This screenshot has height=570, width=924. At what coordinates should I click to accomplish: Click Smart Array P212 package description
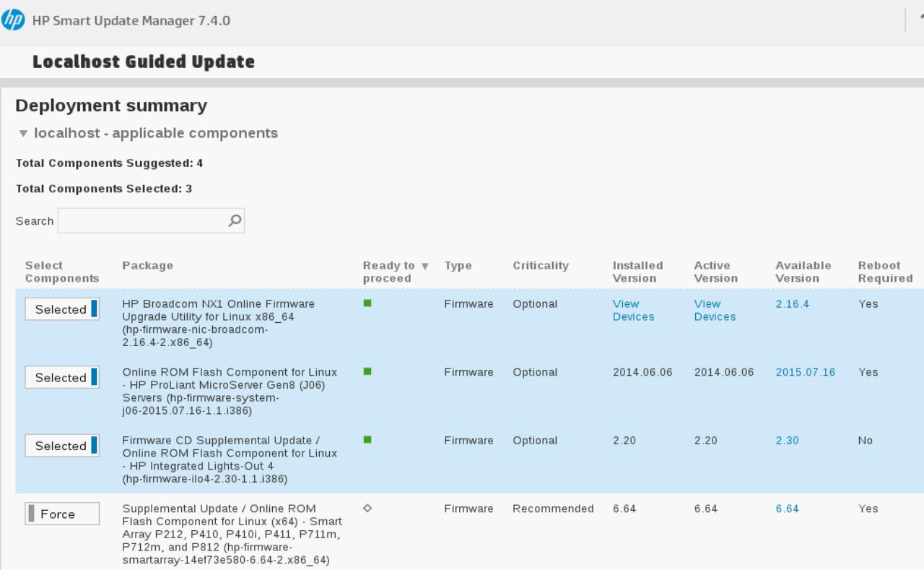pyautogui.click(x=232, y=534)
